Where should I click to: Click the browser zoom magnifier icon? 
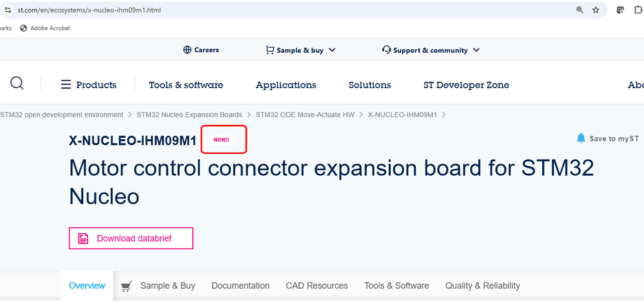580,10
